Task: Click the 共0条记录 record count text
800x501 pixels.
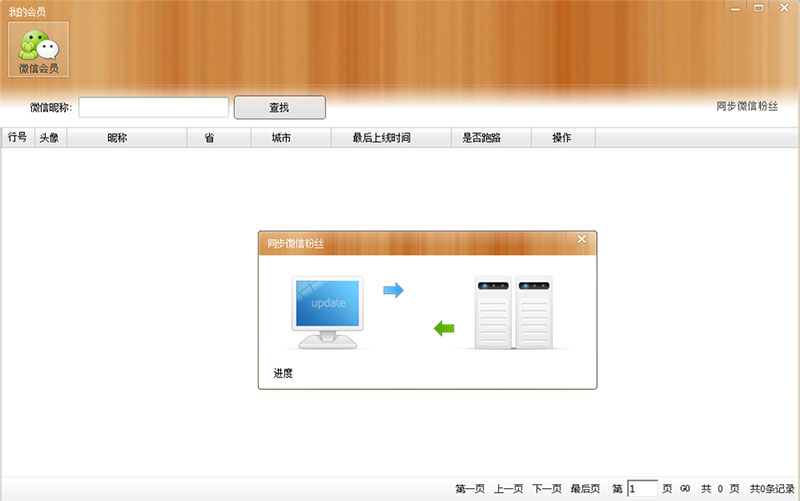Action: pos(772,489)
